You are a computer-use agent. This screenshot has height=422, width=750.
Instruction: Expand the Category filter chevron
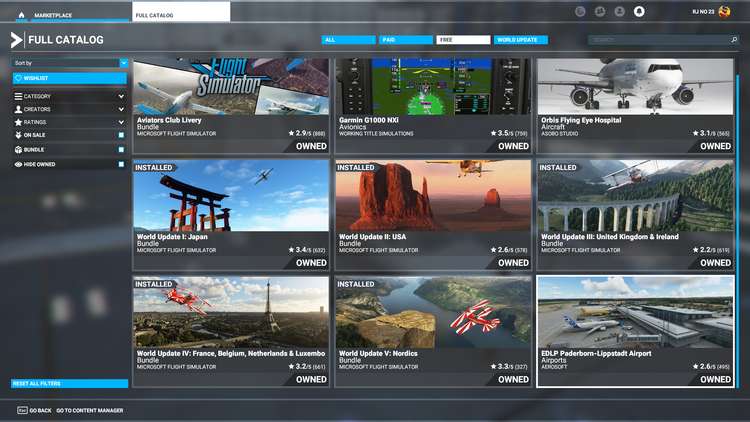[121, 96]
